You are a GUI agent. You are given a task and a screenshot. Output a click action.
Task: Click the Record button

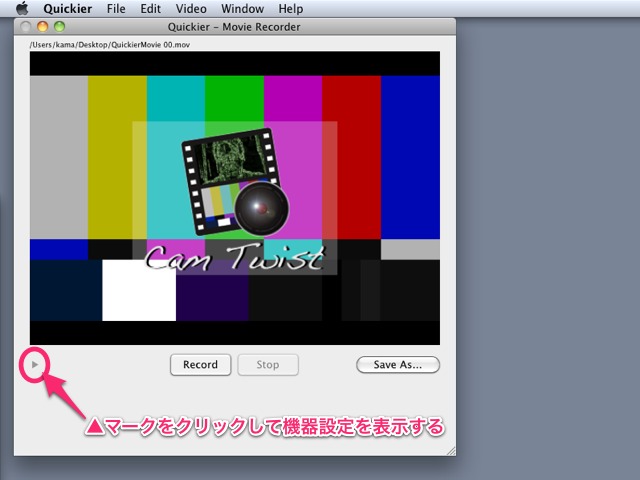click(x=200, y=364)
